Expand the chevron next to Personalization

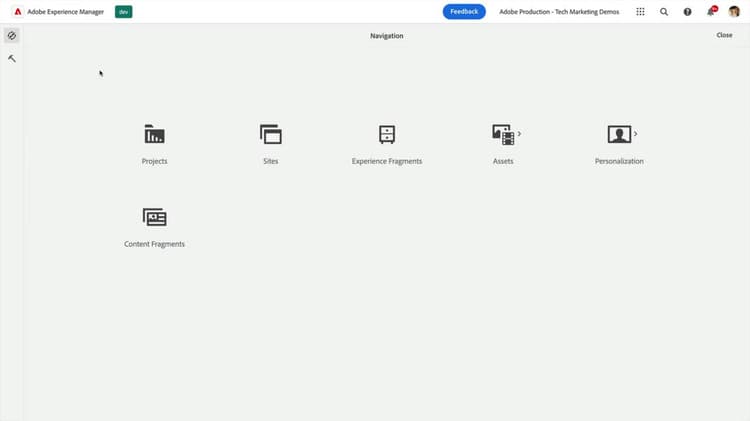635,134
